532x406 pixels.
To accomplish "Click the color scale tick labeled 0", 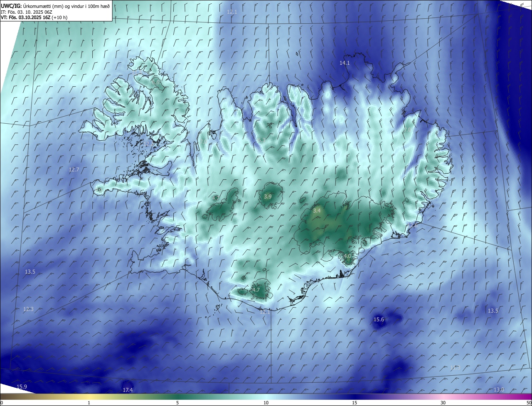I will click(2, 403).
